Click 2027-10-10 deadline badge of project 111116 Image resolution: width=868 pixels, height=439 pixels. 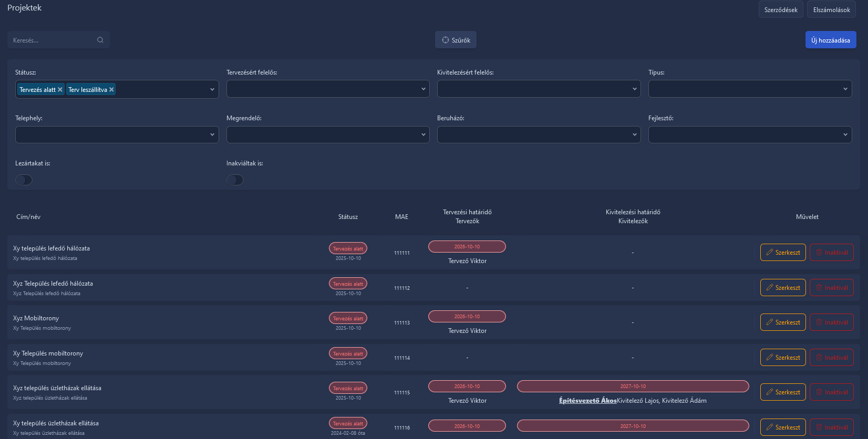pyautogui.click(x=633, y=426)
